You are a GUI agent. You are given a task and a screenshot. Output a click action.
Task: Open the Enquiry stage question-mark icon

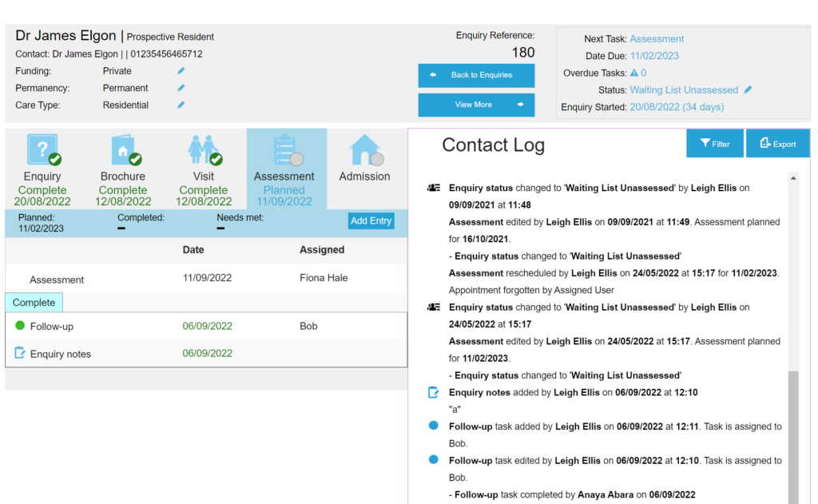(43, 150)
